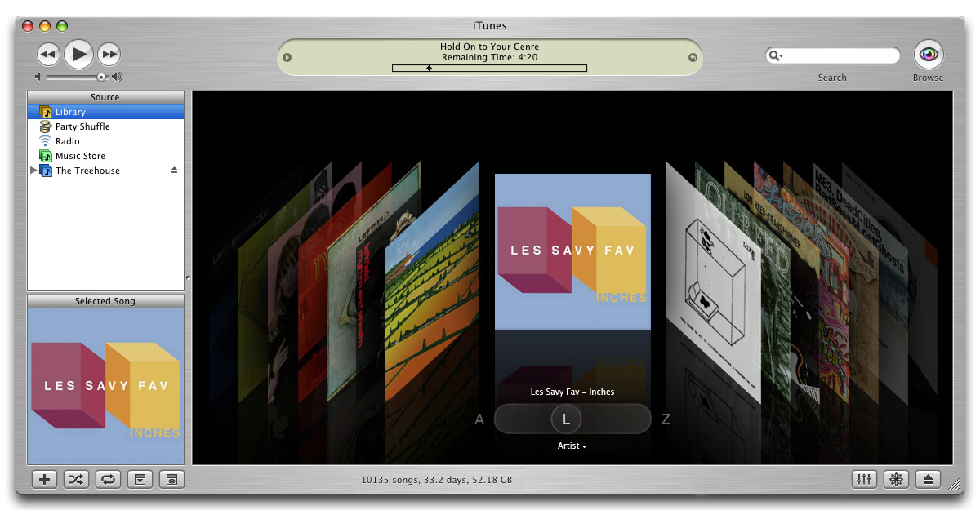980x510 pixels.
Task: Select Radio in the Source list
Action: point(67,141)
